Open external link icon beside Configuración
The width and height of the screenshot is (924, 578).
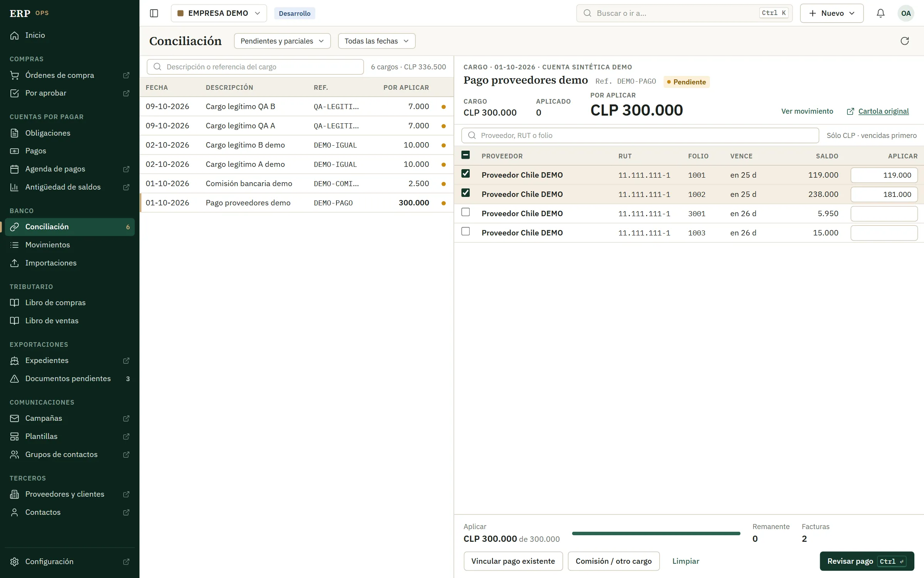pos(126,562)
